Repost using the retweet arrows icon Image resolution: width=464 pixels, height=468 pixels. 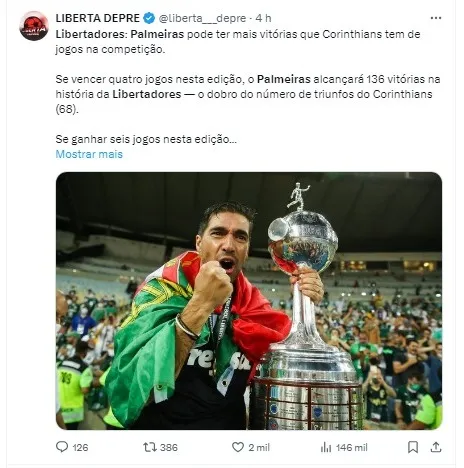click(x=150, y=447)
